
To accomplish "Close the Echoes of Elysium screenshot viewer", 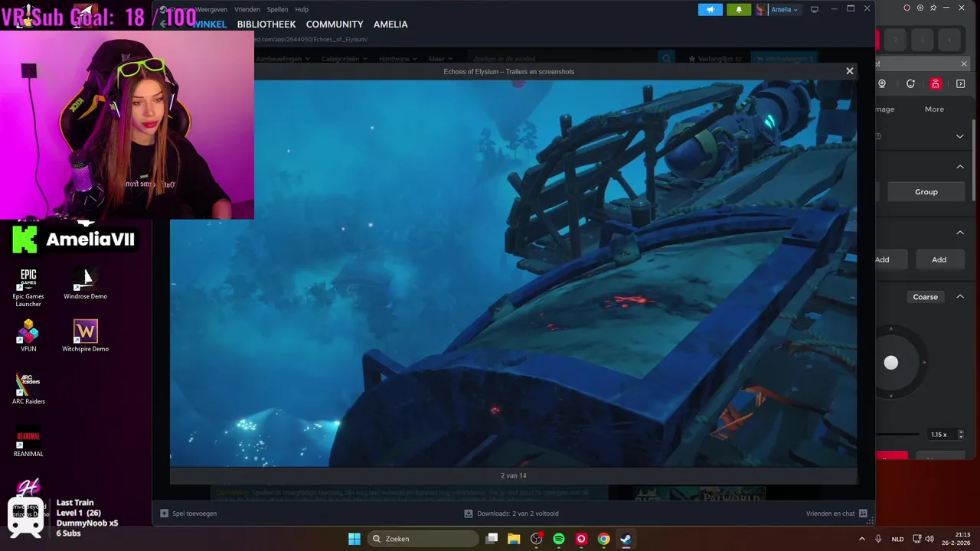I will [849, 71].
